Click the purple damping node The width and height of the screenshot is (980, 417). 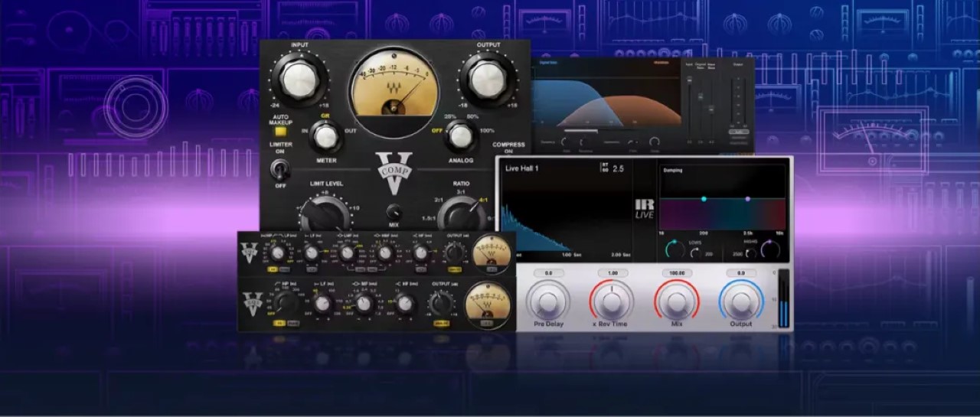pyautogui.click(x=748, y=199)
